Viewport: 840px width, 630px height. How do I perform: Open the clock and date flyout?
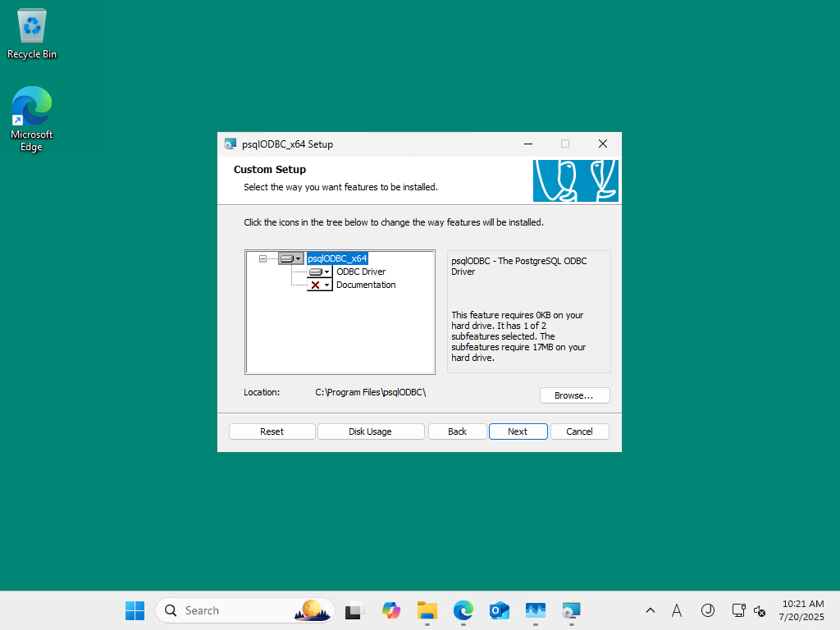[x=802, y=610]
